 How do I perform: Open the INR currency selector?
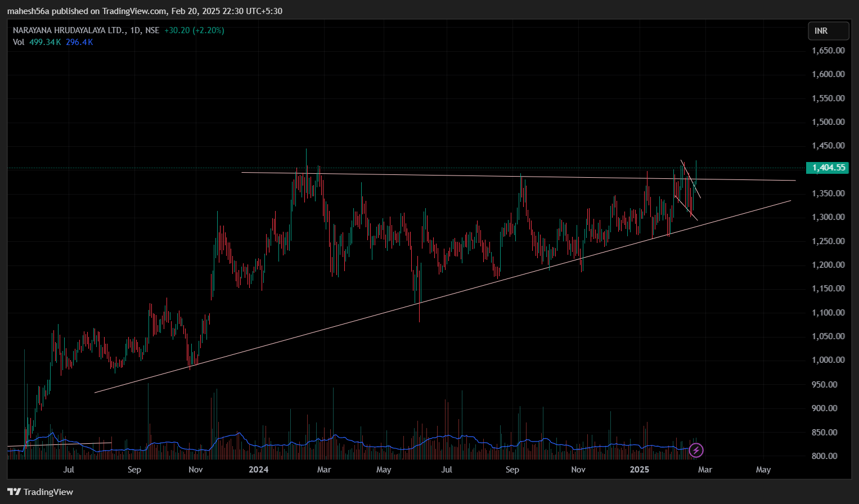coord(829,31)
